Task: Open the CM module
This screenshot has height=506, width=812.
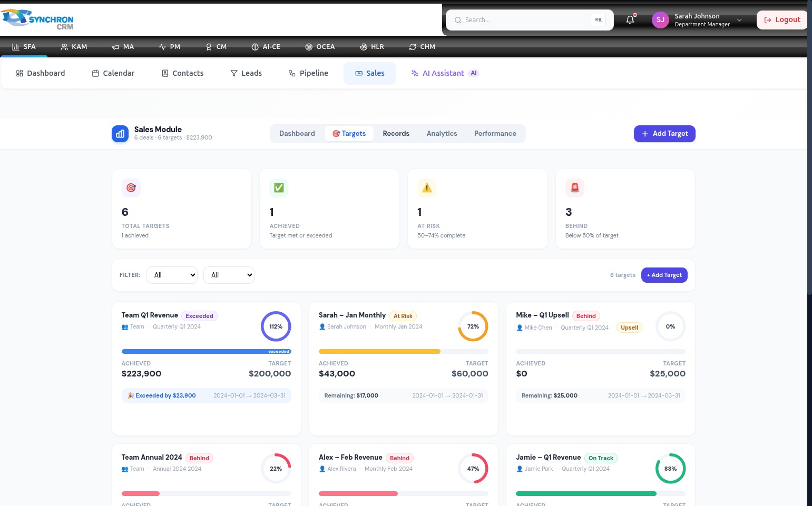Action: point(216,47)
